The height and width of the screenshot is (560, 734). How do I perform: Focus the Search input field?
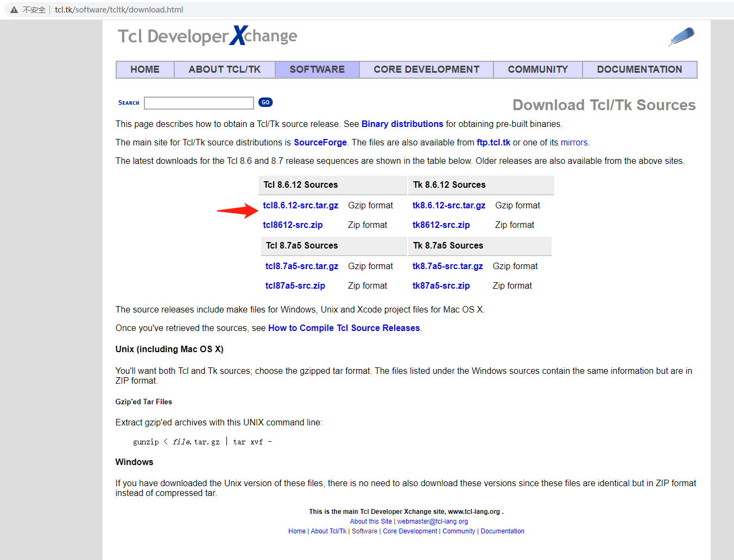199,103
